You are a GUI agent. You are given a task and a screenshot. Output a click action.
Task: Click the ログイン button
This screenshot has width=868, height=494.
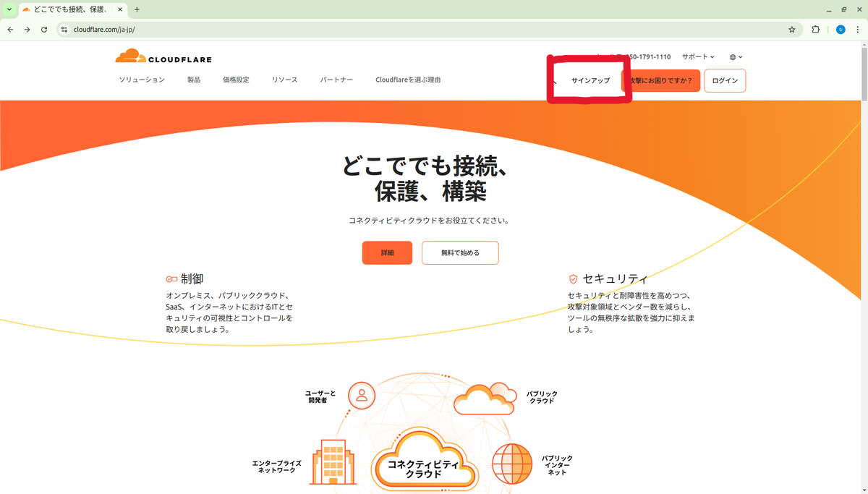click(x=725, y=80)
